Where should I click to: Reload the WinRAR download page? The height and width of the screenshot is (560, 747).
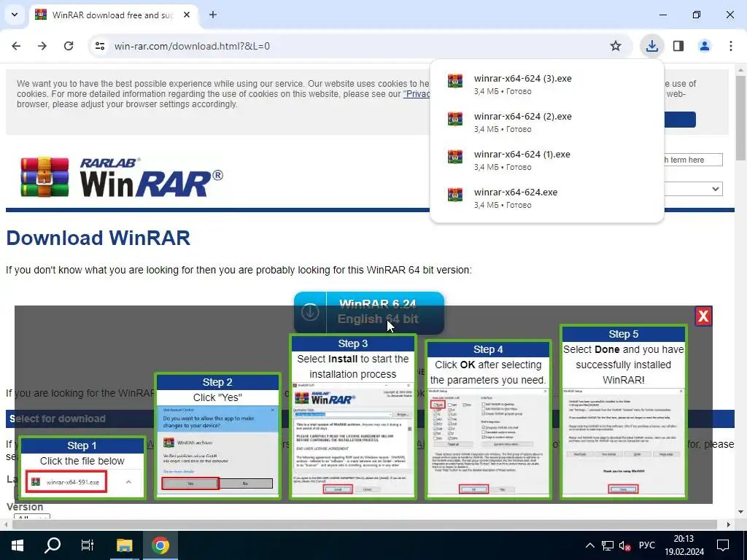69,46
